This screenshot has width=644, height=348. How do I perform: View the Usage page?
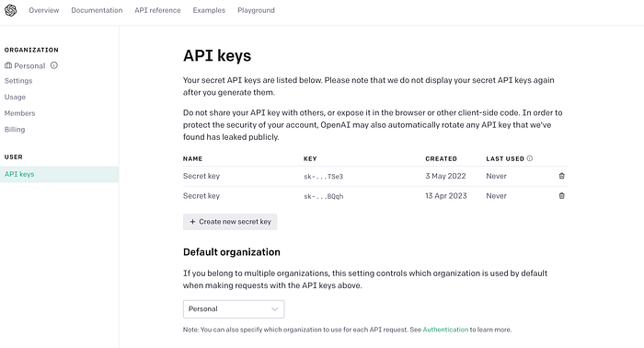(16, 97)
